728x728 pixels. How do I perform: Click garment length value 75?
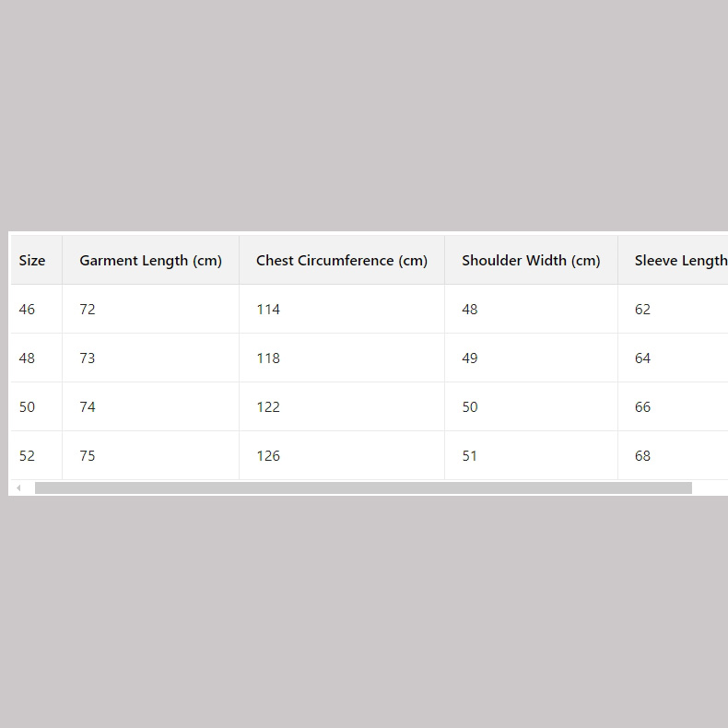88,456
